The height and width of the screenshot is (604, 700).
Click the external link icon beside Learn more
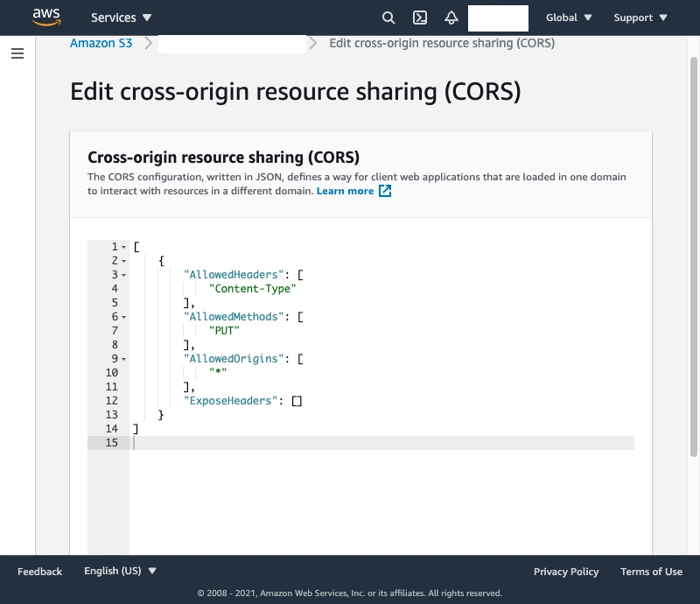[385, 191]
